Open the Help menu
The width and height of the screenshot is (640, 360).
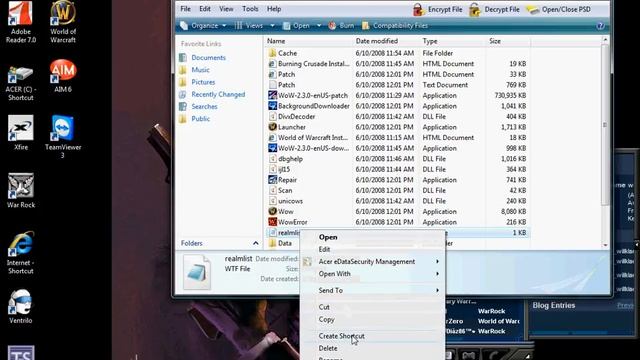274,9
